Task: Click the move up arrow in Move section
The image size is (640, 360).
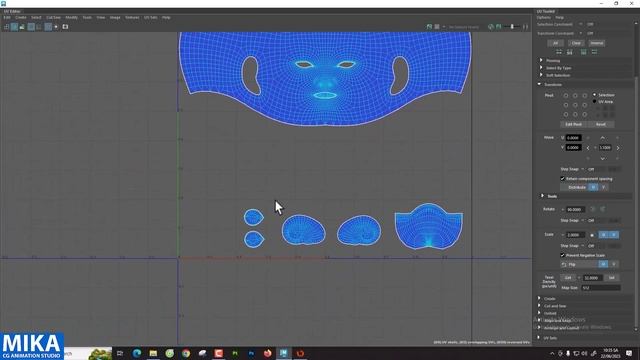Action: [602, 138]
